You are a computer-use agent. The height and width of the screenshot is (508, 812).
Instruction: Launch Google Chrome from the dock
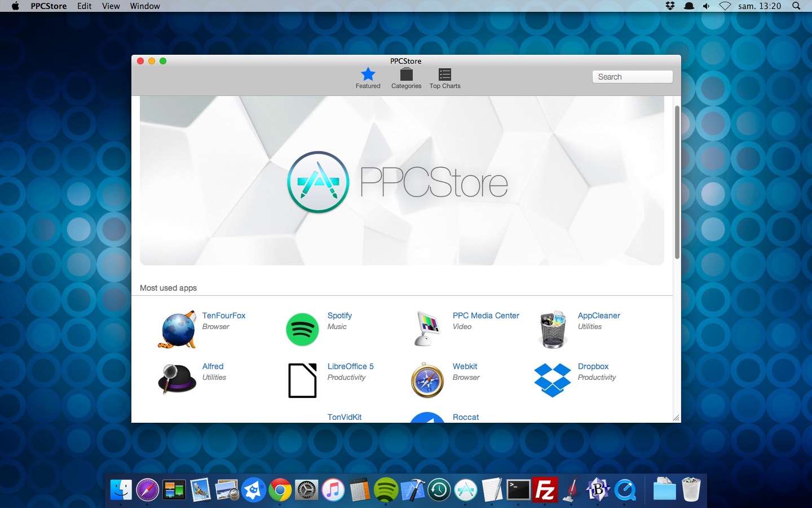[x=280, y=489]
